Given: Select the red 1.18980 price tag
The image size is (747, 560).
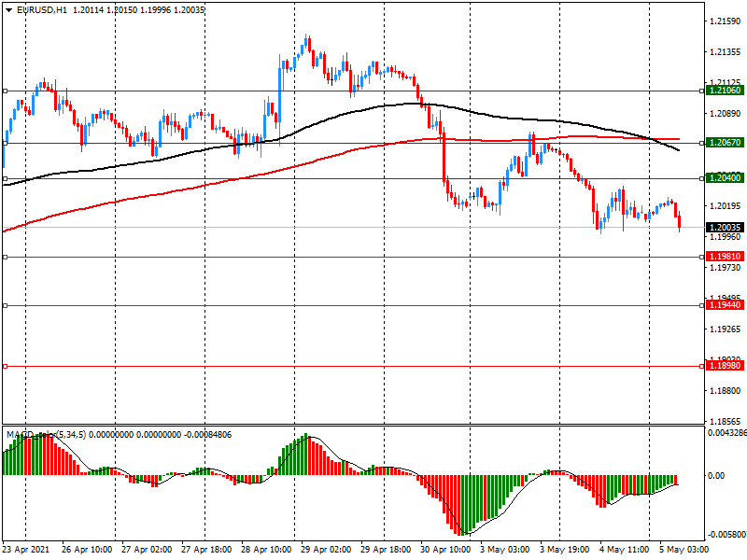Looking at the screenshot, I should (x=725, y=367).
